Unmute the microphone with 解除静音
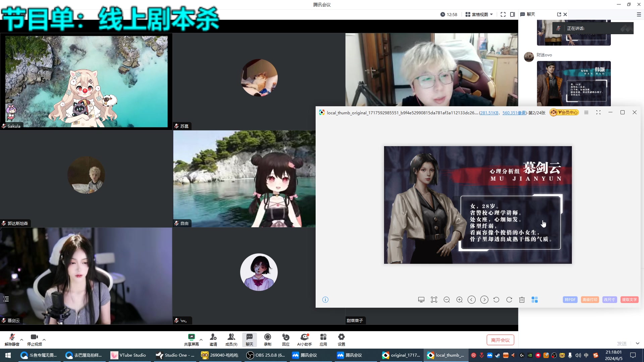The width and height of the screenshot is (644, 362). pyautogui.click(x=12, y=340)
